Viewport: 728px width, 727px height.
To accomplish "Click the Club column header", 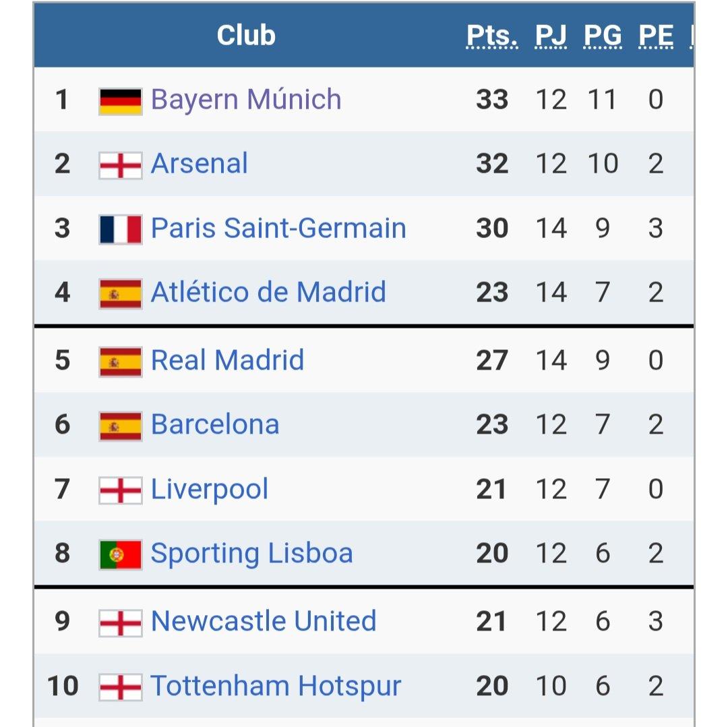I will (x=246, y=36).
